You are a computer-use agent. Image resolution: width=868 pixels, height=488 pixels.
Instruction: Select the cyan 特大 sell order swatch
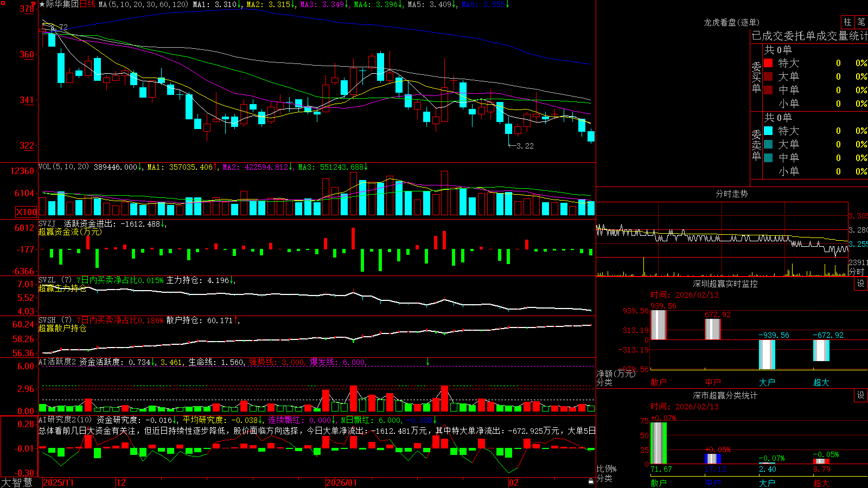click(768, 131)
